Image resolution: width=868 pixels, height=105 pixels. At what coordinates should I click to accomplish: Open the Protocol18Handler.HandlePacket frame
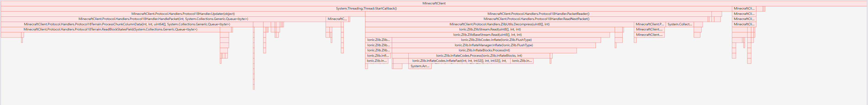(x=163, y=19)
